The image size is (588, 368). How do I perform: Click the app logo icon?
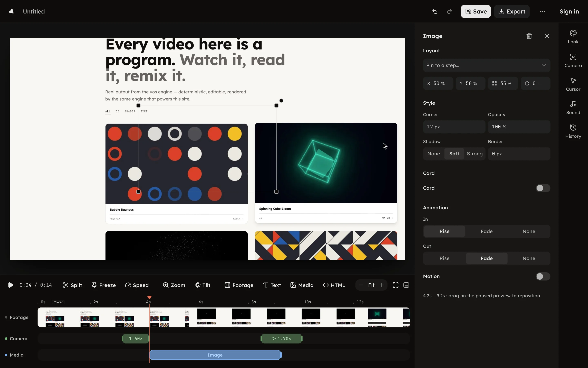pos(11,11)
